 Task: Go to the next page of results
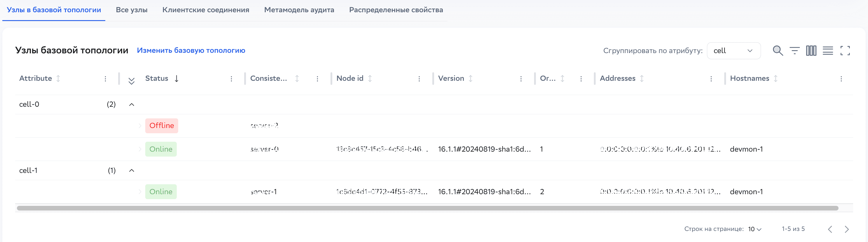846,229
